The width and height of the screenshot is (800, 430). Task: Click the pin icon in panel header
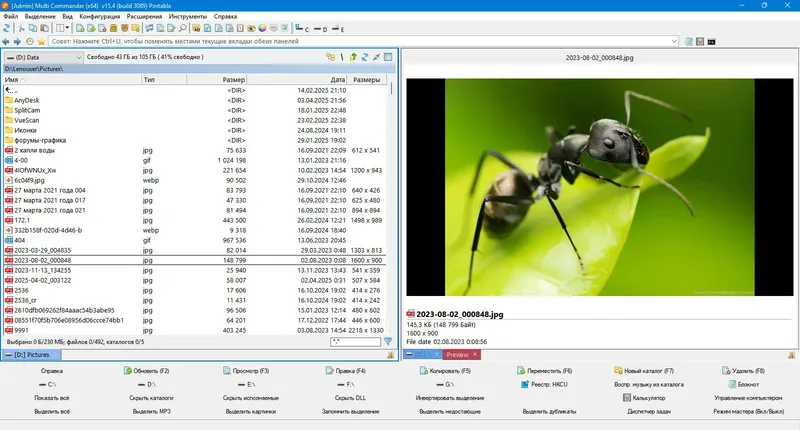click(x=377, y=57)
